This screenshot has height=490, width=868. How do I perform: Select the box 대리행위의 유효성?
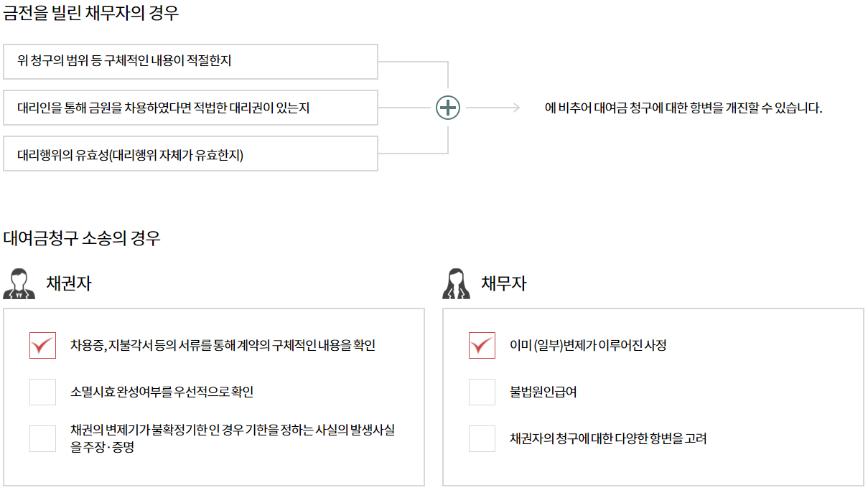[190, 154]
